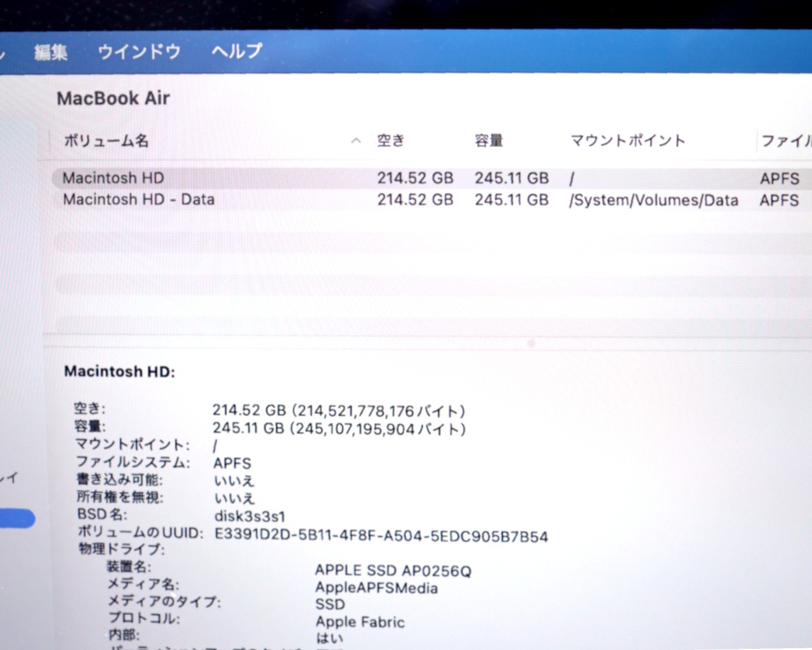Open the ウインドウ menu
The width and height of the screenshot is (812, 650).
[x=139, y=51]
